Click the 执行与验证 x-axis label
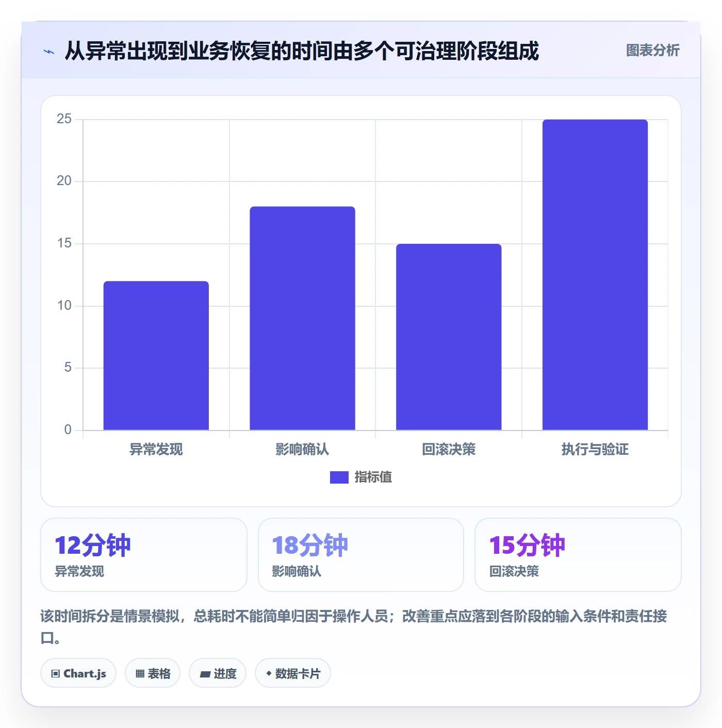The image size is (722, 728). pos(595,450)
